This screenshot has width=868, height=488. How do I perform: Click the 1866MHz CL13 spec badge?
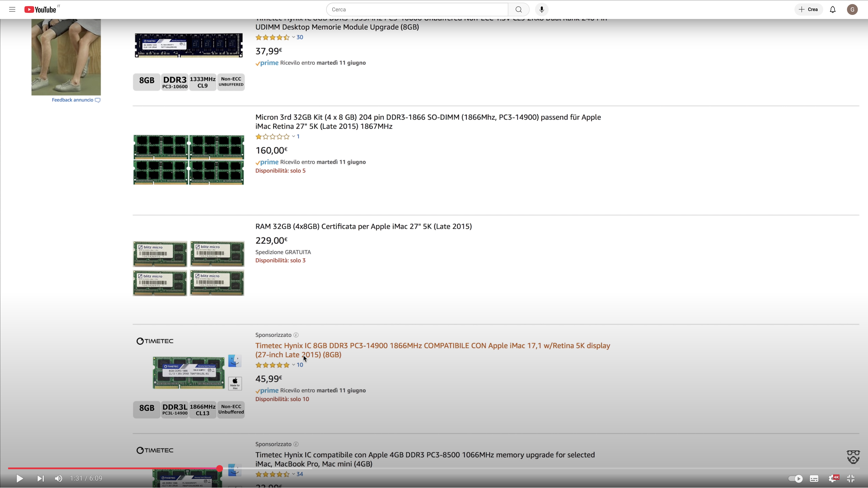[x=203, y=410]
